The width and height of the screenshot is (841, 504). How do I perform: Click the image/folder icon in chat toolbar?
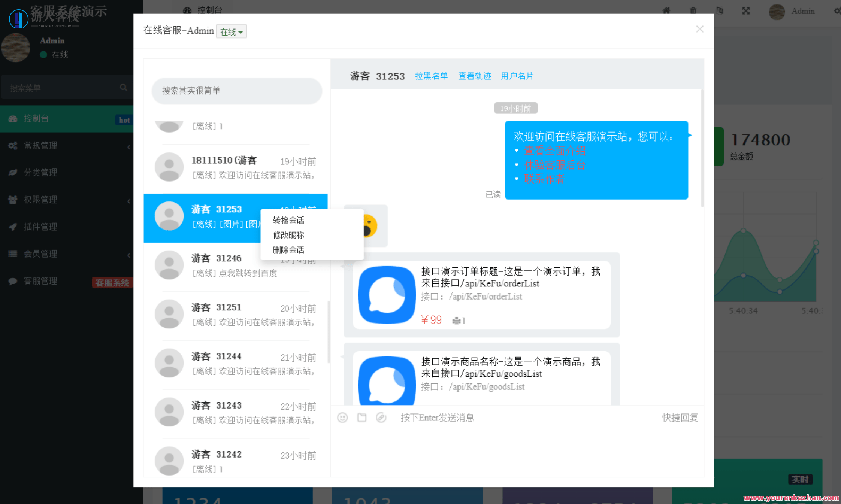[361, 418]
